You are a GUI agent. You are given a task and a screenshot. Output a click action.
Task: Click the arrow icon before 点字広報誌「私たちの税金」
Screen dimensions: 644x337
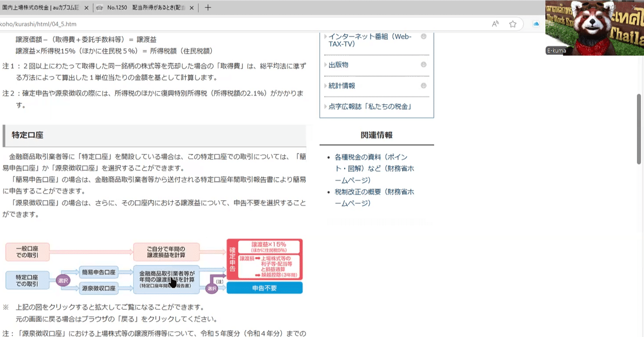point(325,106)
